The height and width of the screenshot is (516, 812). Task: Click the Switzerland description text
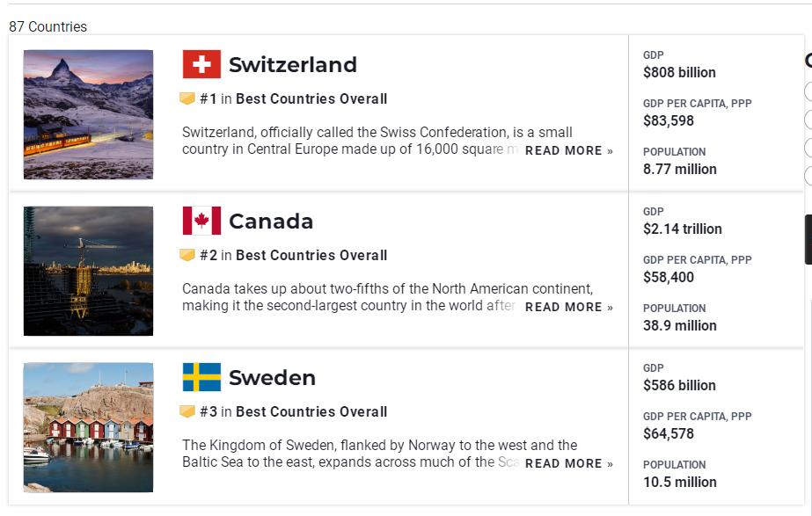[352, 141]
